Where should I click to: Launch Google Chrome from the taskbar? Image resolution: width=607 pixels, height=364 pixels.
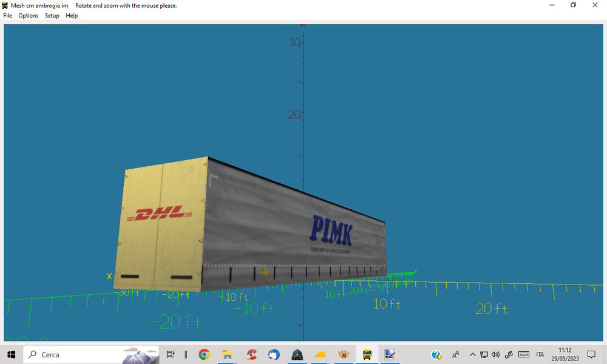point(205,354)
